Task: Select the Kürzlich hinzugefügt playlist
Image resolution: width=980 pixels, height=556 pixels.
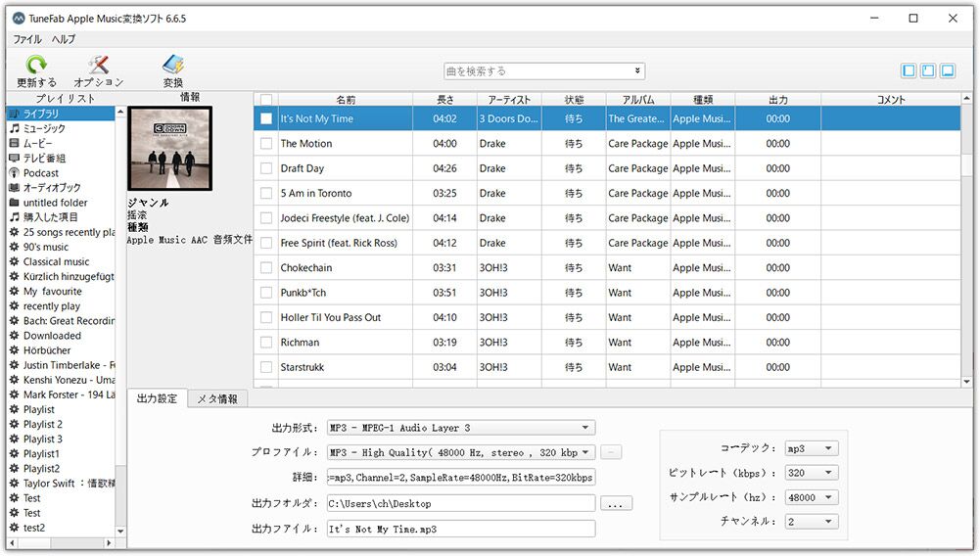Action: [x=62, y=276]
